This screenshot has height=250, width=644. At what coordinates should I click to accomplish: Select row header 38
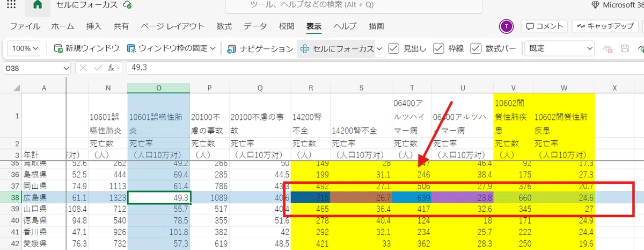click(x=10, y=198)
